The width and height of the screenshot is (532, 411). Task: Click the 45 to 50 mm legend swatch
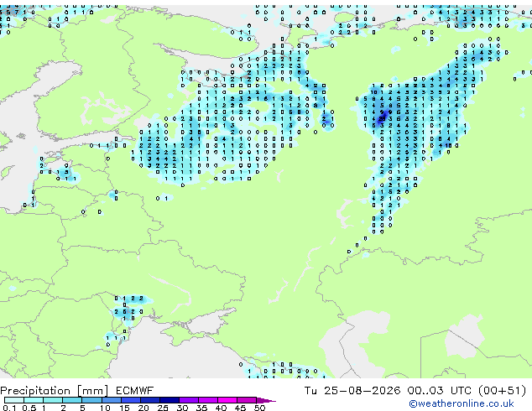click(x=247, y=400)
